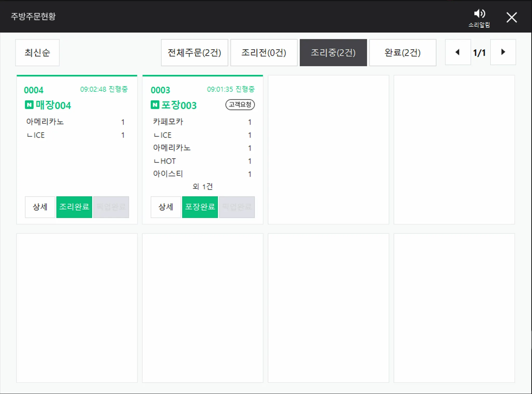Open the 완료(2건) tab
Screen dimensions: 532x394
point(402,52)
